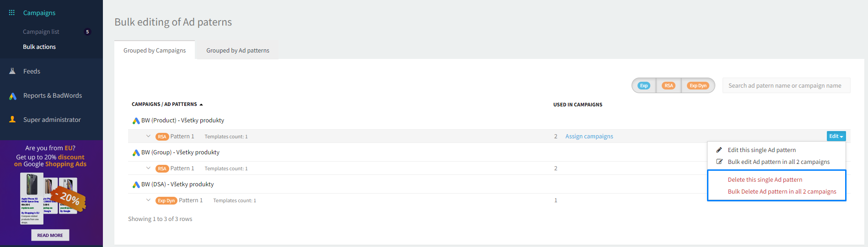Click the pencil icon for Edit this single Ad pattern

click(719, 150)
